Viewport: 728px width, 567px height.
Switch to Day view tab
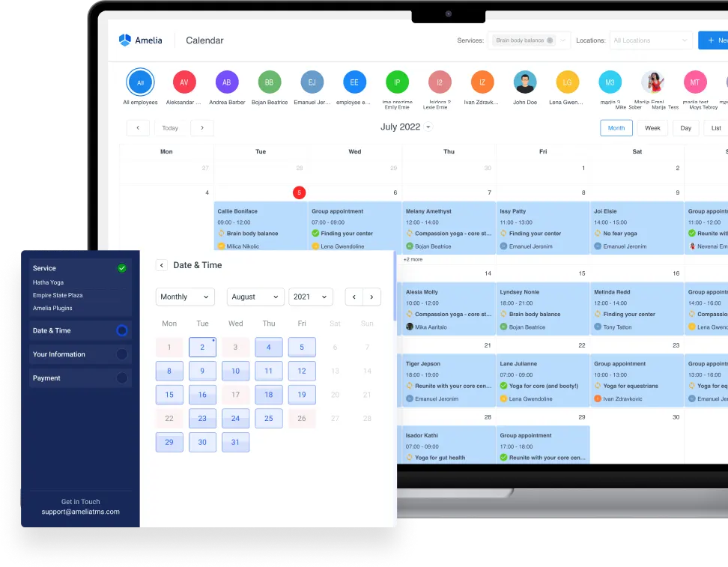click(x=685, y=128)
